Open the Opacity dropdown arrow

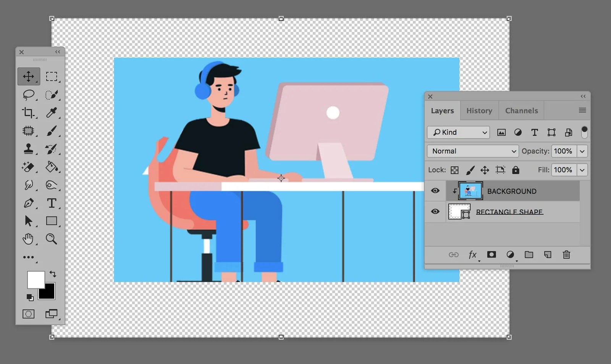click(x=582, y=151)
